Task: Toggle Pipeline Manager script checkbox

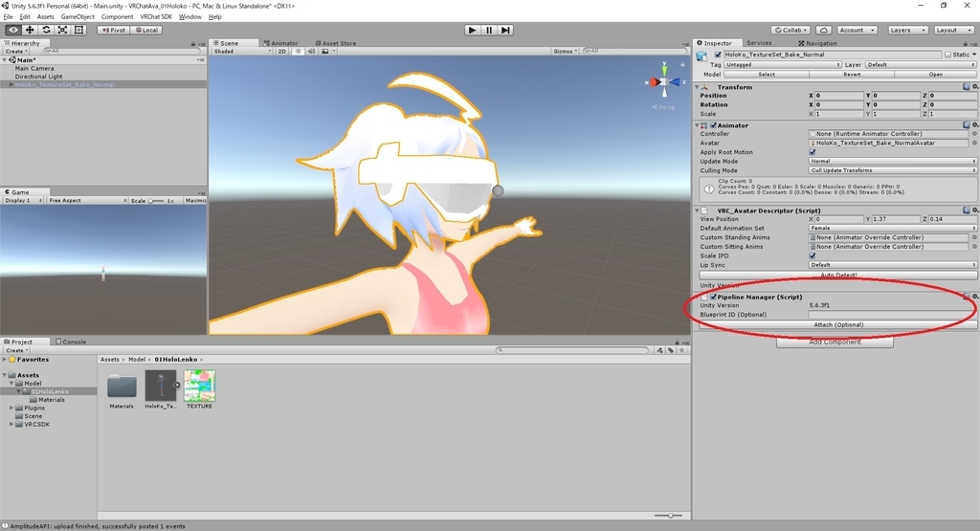Action: pyautogui.click(x=713, y=297)
